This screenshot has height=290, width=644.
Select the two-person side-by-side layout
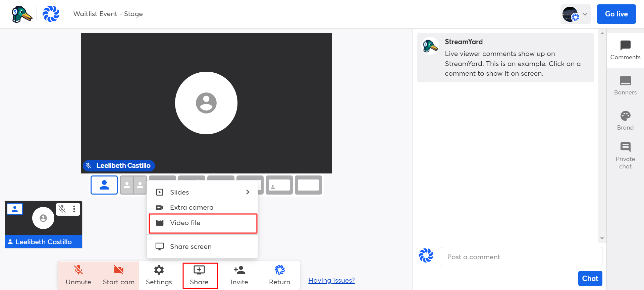(x=133, y=185)
